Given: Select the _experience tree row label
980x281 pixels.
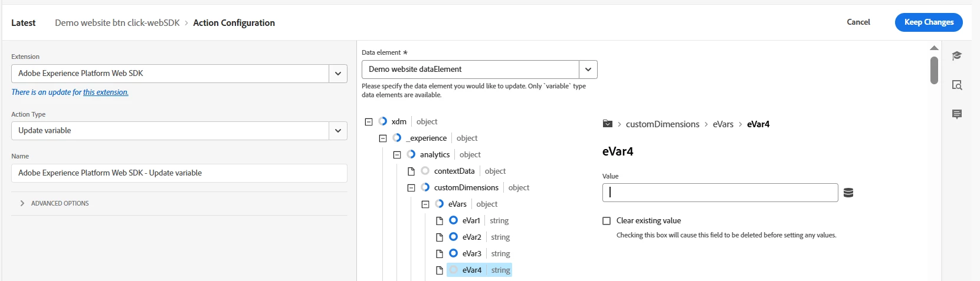Looking at the screenshot, I should (426, 138).
